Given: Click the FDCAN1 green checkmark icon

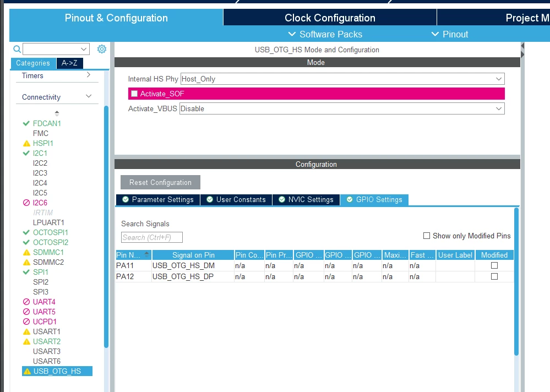Looking at the screenshot, I should click(26, 123).
